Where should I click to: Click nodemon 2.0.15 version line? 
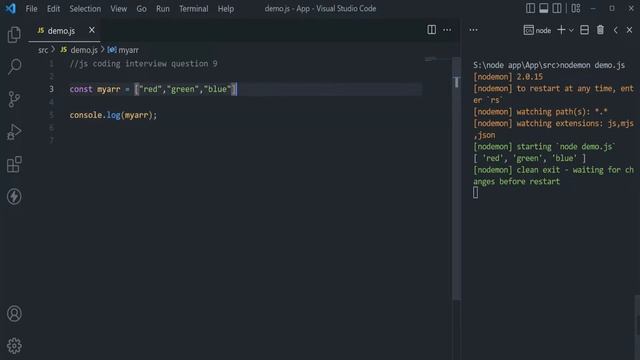tap(508, 77)
